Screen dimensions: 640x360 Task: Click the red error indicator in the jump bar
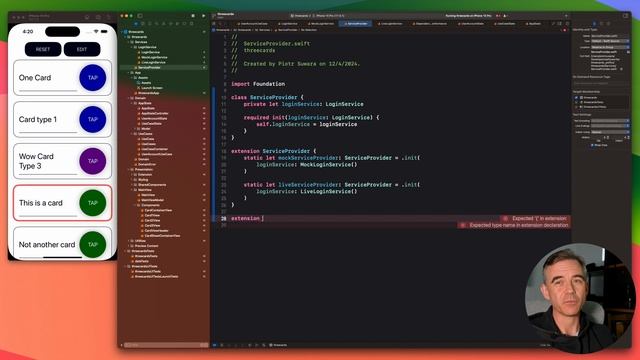pyautogui.click(x=565, y=30)
